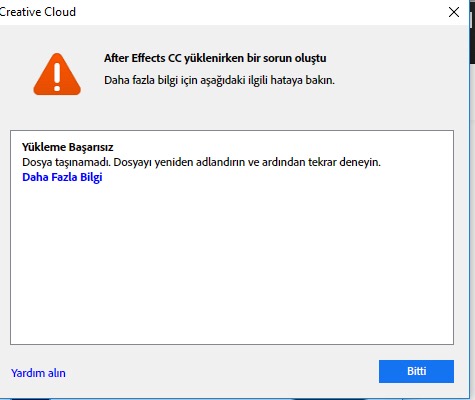Open the Daha Fazla Bilgi link
The width and height of the screenshot is (475, 400).
tap(62, 177)
